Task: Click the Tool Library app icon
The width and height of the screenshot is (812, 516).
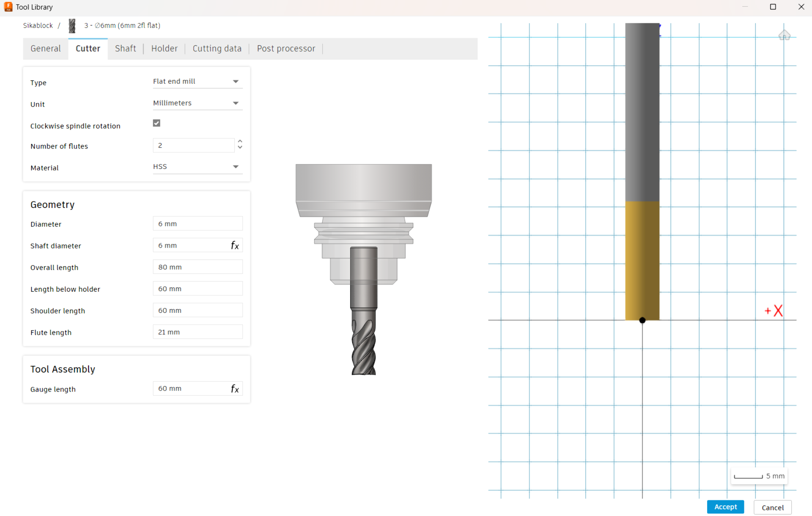Action: pos(8,7)
